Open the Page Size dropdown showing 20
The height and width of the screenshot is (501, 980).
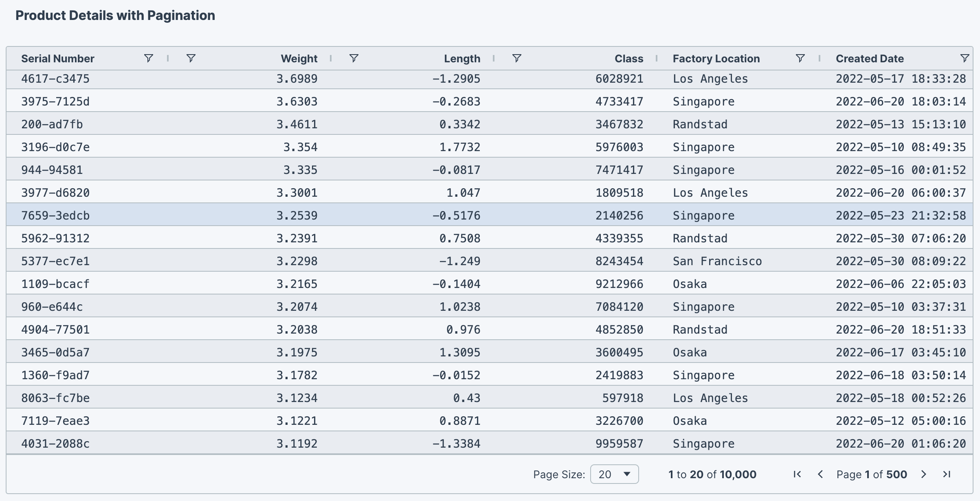pos(614,474)
